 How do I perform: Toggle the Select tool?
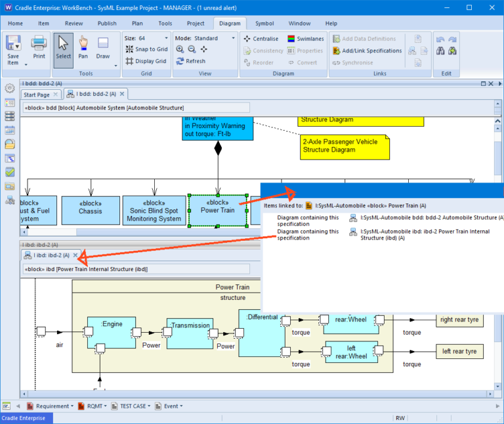[x=63, y=48]
